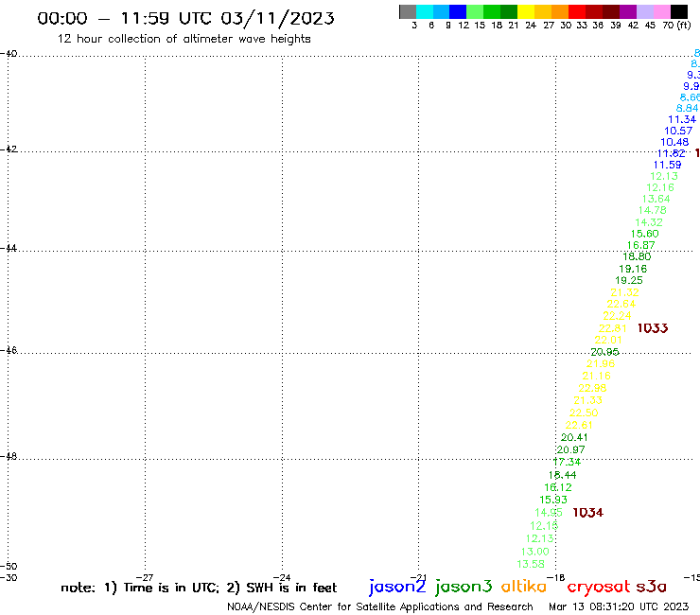The height and width of the screenshot is (615, 700).
Task: Click the 14.32 wave height value
Action: tap(649, 222)
